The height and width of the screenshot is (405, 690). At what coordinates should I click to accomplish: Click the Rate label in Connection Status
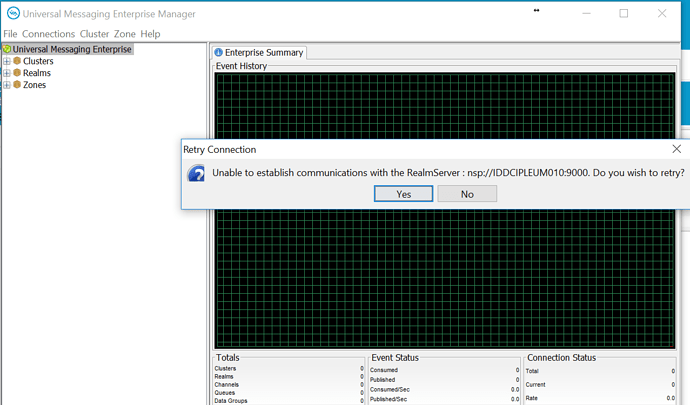click(532, 398)
